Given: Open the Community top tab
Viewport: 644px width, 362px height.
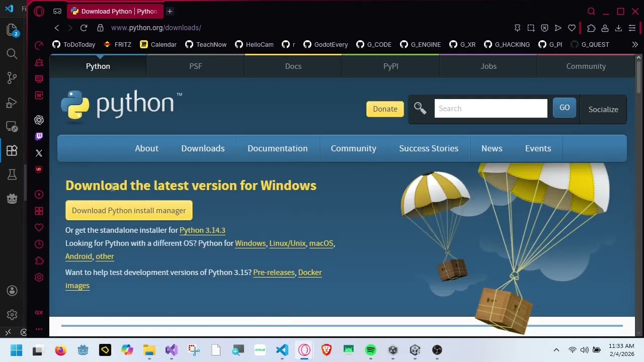Looking at the screenshot, I should [586, 66].
